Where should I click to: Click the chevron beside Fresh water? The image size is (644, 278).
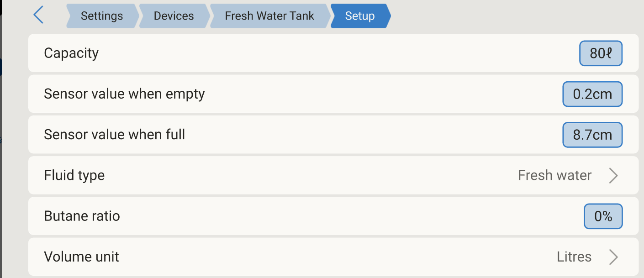pos(613,175)
